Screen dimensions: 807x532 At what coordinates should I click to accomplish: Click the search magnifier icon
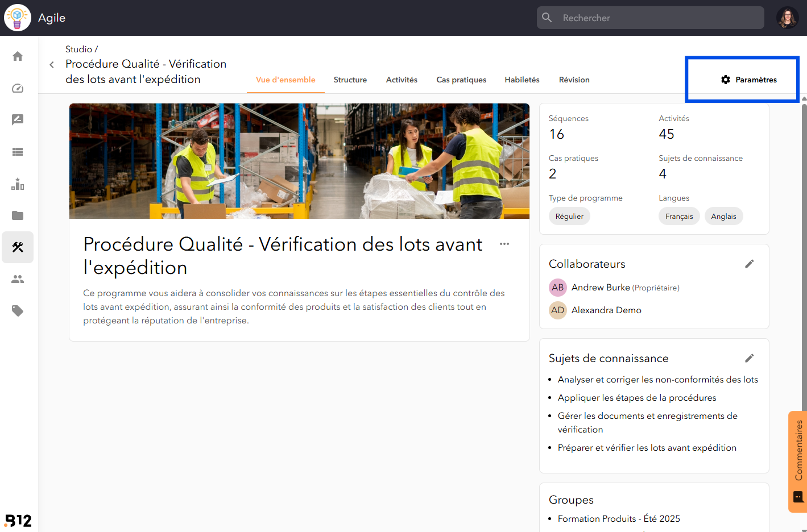pyautogui.click(x=547, y=18)
